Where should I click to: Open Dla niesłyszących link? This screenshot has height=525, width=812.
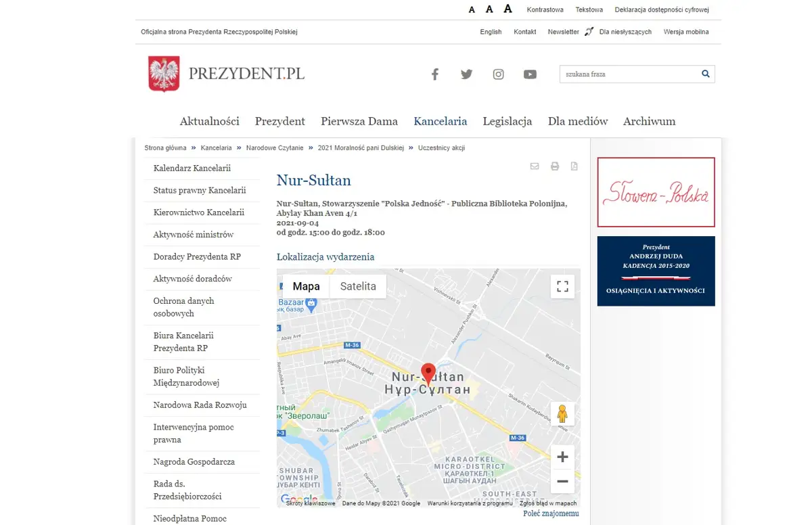coord(625,32)
